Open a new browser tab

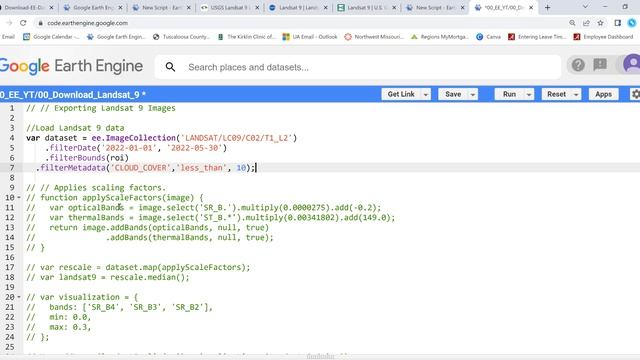[x=547, y=7]
